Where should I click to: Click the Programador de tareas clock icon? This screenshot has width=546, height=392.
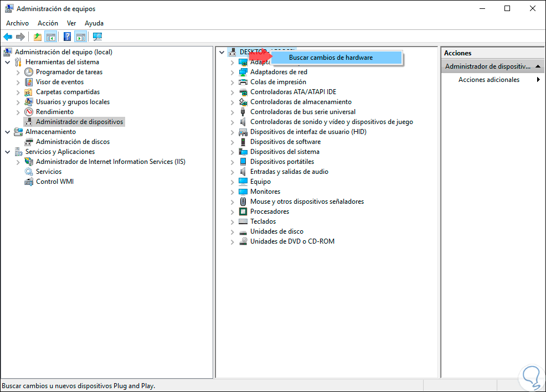[x=29, y=72]
